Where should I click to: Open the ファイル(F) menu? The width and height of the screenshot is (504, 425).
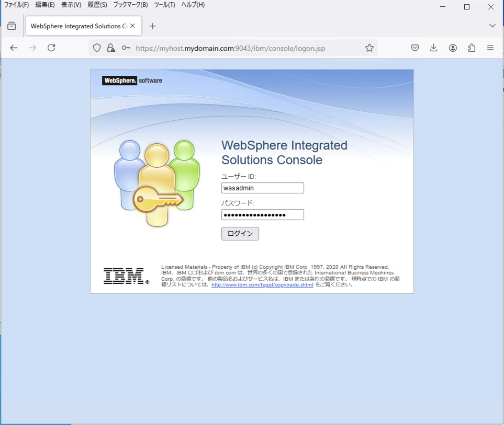click(16, 5)
